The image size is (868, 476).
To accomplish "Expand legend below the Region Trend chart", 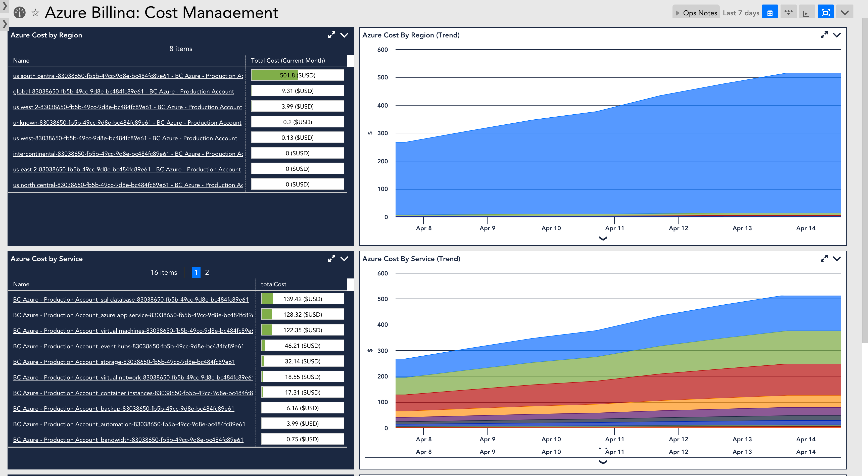I will pos(603,239).
